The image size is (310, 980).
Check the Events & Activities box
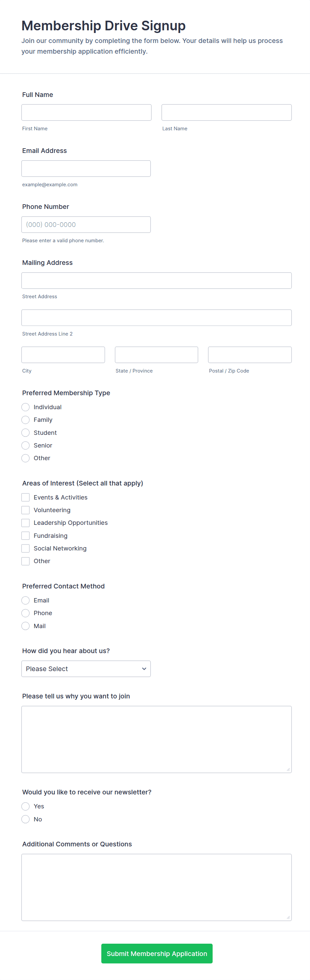[x=25, y=497]
